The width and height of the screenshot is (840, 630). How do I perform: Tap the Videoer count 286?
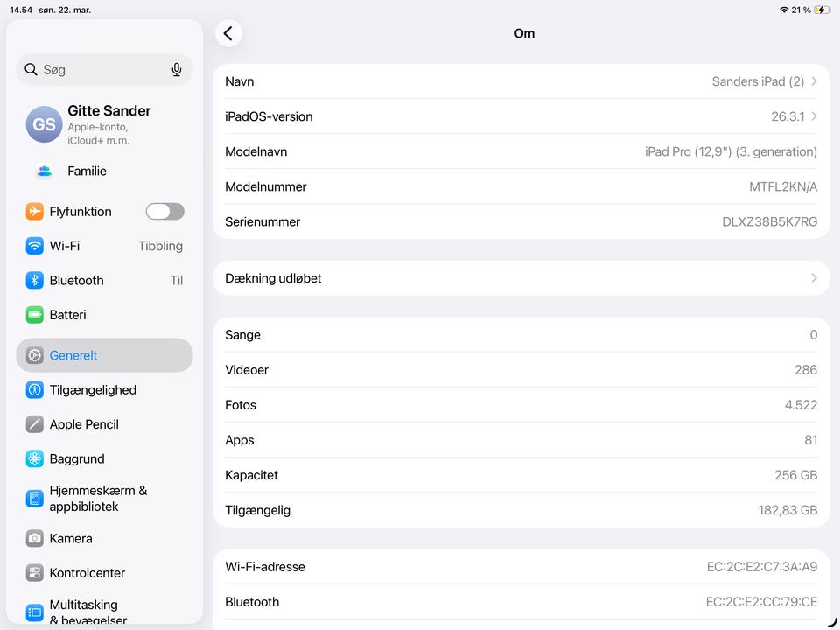click(806, 369)
